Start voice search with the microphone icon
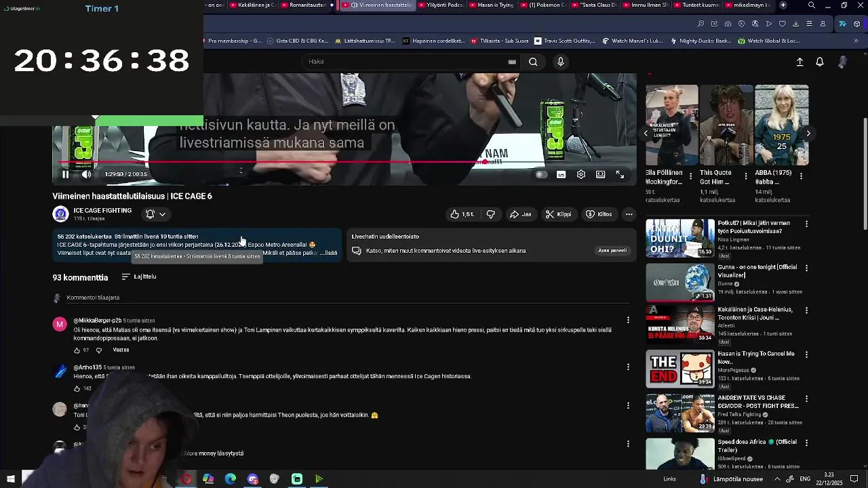 pos(560,62)
